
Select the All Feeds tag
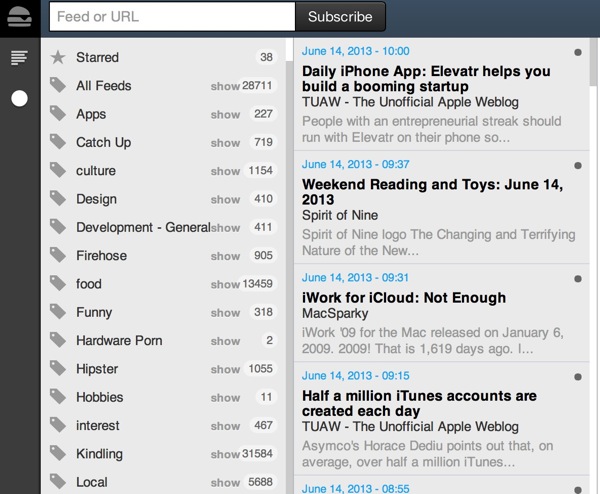[103, 86]
